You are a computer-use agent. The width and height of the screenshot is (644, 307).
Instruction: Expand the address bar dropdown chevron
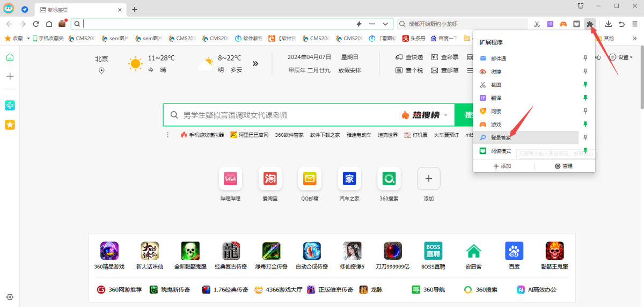tap(385, 24)
